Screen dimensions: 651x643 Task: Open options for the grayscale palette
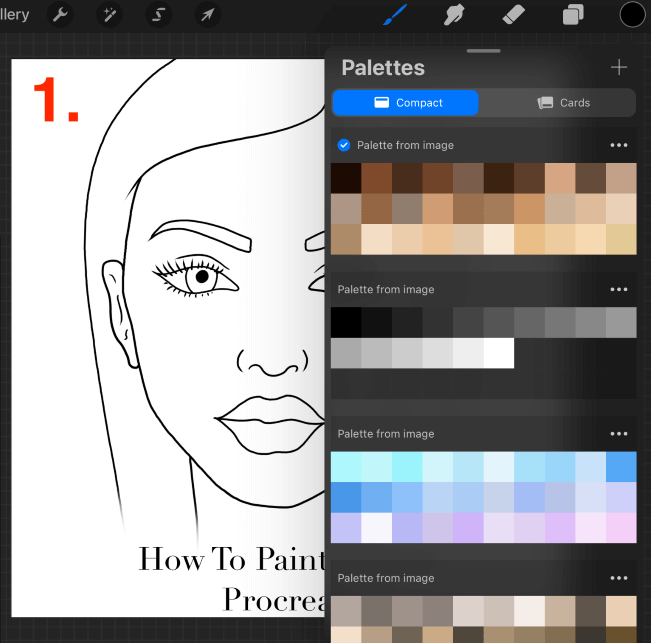[x=619, y=289]
